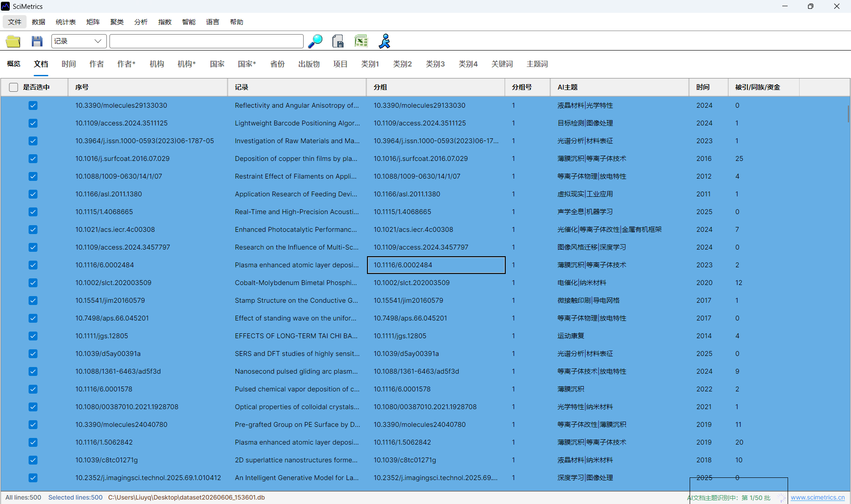Screen dimensions: 851x504
Task: Switch to the 省份 tab
Action: point(277,64)
